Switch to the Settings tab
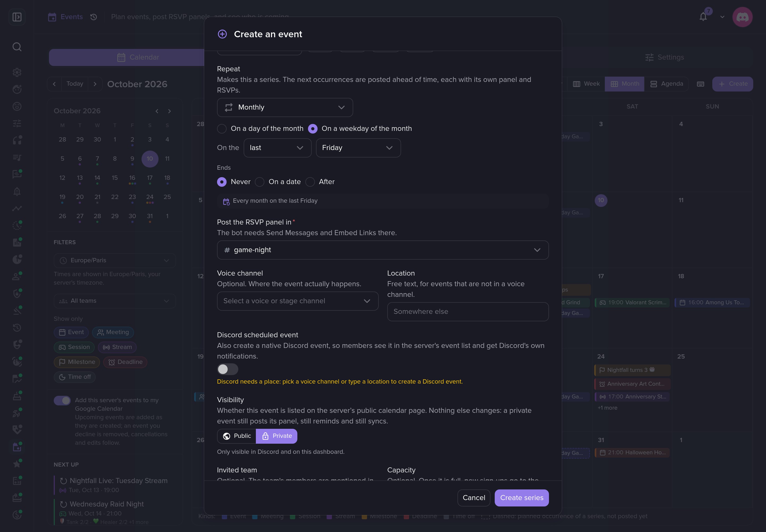The height and width of the screenshot is (532, 766). coord(664,57)
